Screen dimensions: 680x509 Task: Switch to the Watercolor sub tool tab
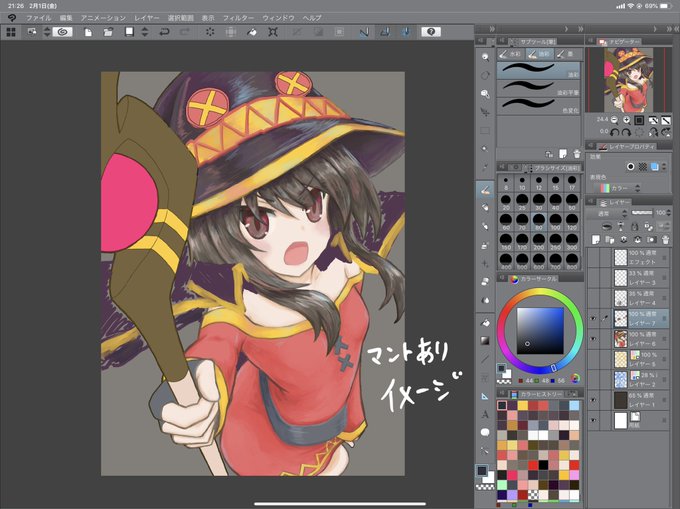[x=510, y=54]
